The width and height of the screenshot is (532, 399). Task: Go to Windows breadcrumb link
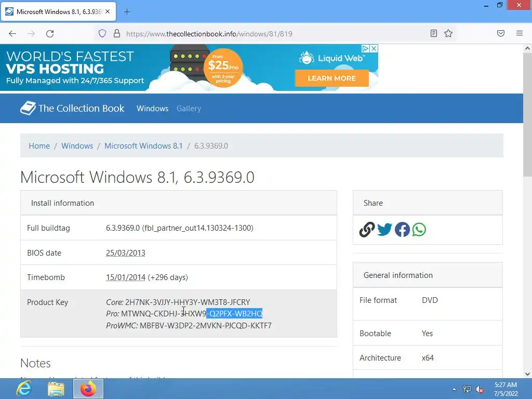tap(77, 146)
